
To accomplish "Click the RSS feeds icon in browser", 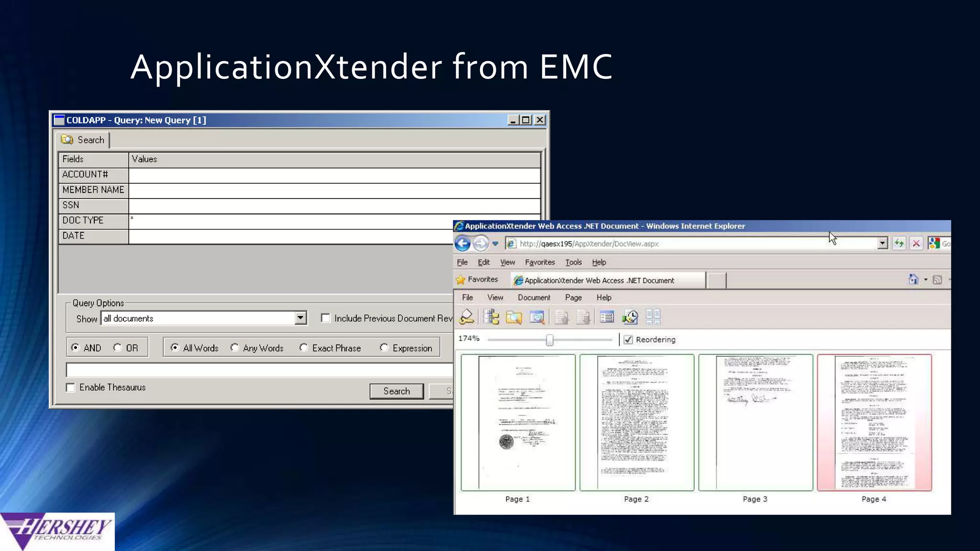I will (x=937, y=280).
